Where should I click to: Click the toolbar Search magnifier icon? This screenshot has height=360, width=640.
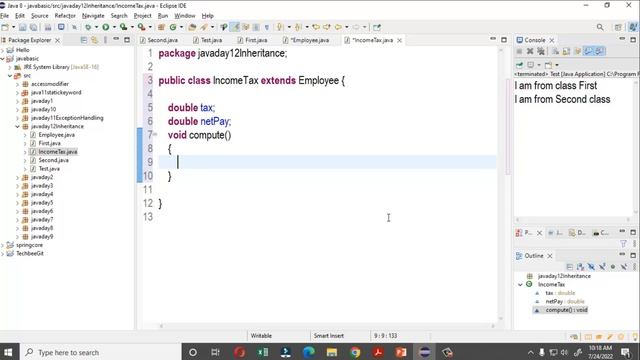point(600,27)
